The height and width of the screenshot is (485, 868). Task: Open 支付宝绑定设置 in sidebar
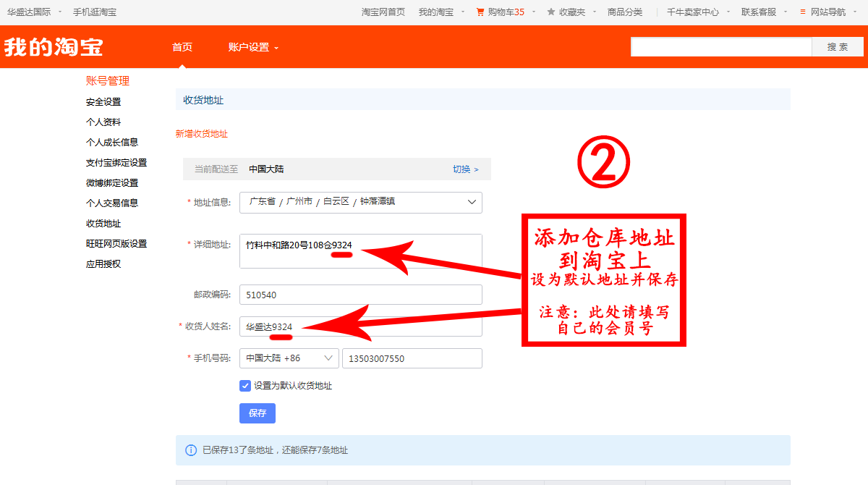pos(116,163)
